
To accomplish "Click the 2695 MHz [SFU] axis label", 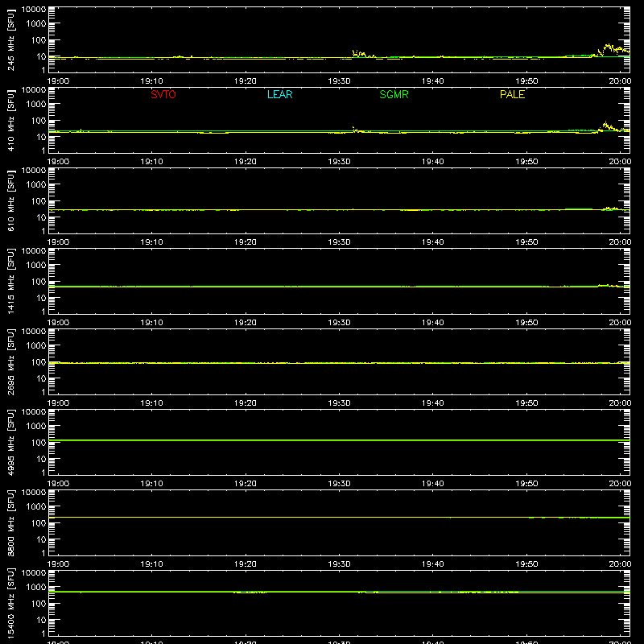I will [x=10, y=361].
